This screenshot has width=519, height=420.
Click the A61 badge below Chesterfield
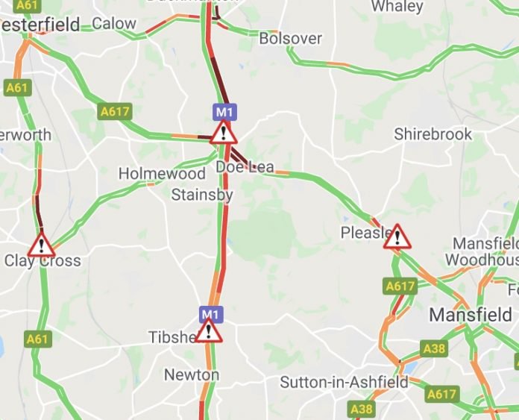click(18, 87)
